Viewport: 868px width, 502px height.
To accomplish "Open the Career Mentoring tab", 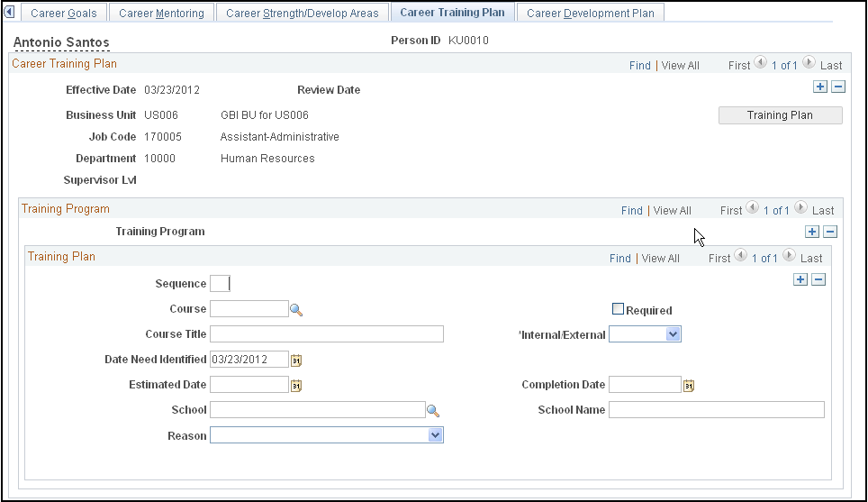I will pos(162,13).
